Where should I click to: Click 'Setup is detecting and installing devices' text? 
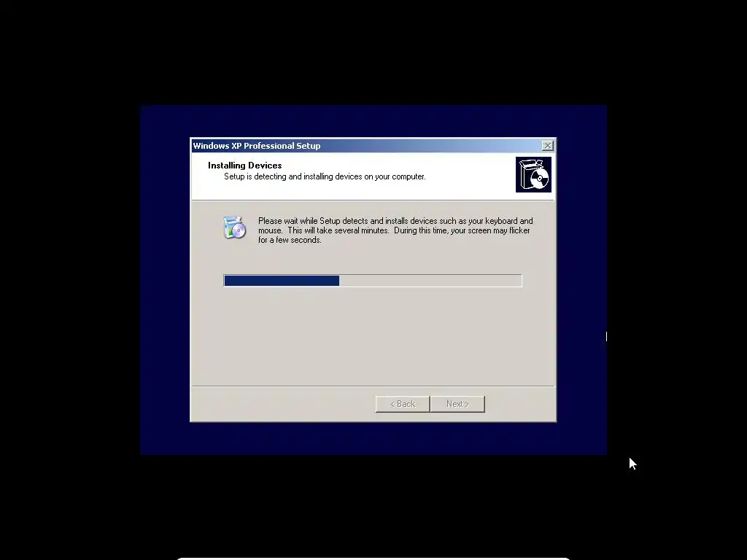click(x=325, y=176)
